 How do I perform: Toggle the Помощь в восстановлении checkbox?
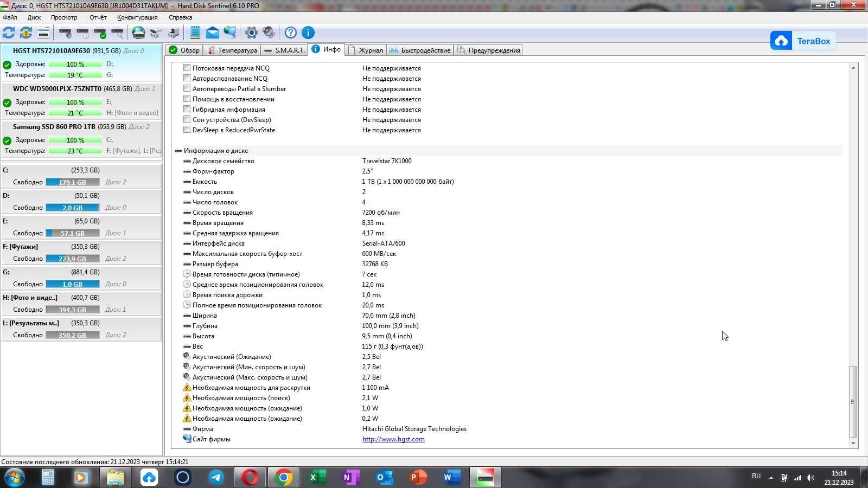(187, 99)
